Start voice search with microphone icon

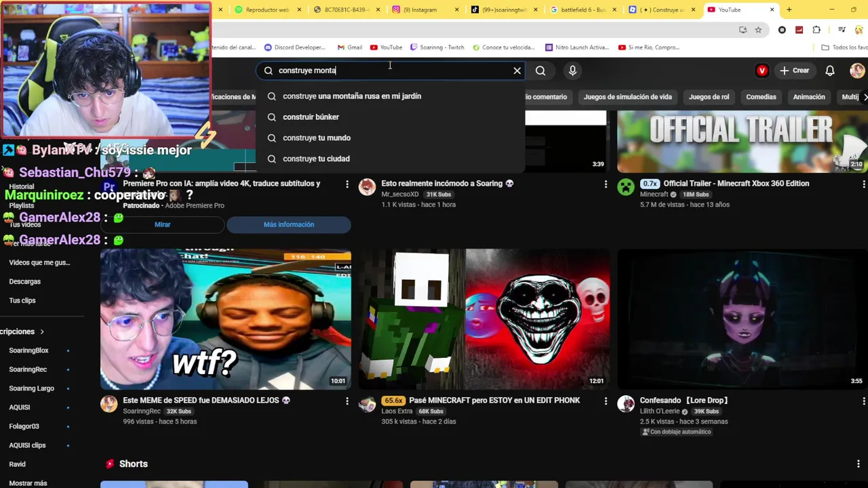point(572,70)
